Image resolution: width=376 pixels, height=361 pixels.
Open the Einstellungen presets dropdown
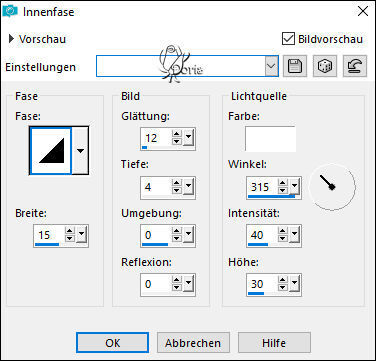point(272,66)
